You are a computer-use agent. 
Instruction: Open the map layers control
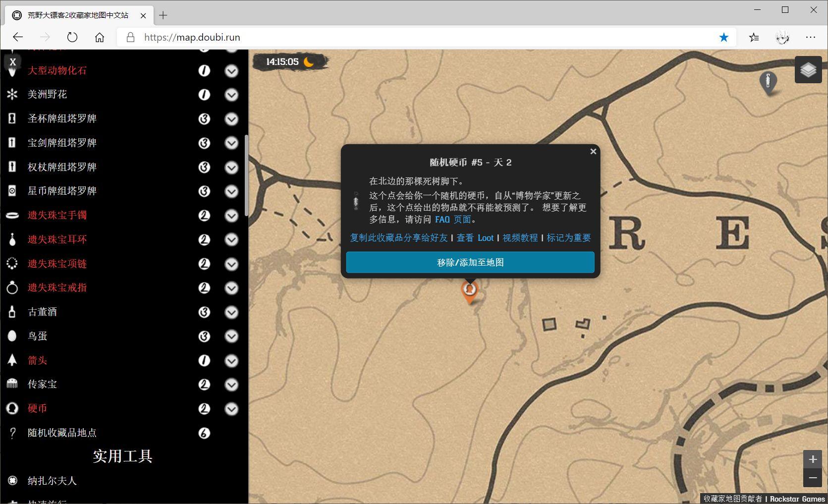(808, 69)
